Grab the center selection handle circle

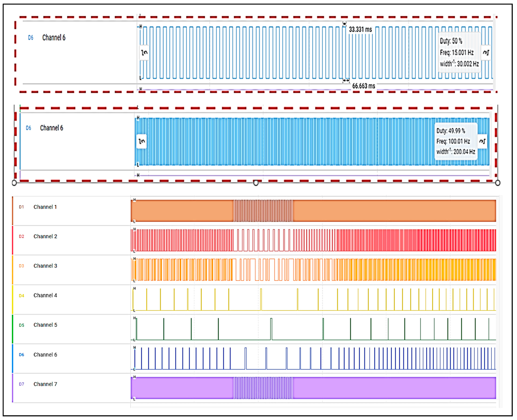click(256, 183)
